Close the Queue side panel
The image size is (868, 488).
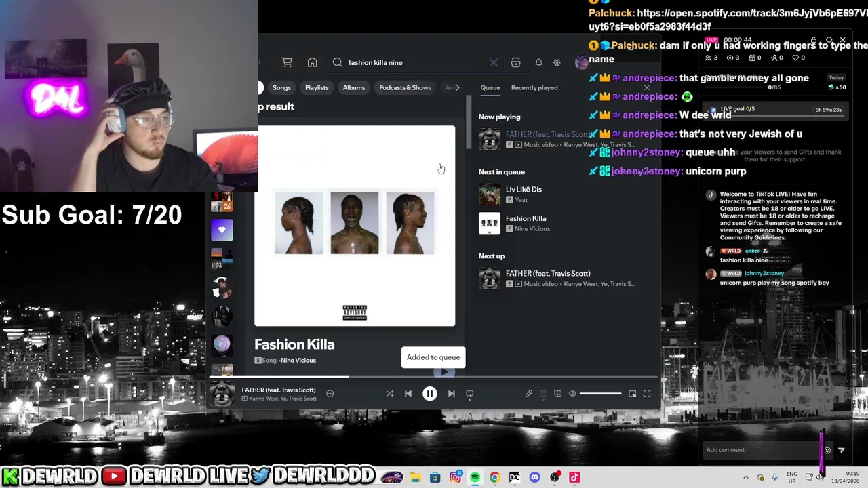coord(647,87)
